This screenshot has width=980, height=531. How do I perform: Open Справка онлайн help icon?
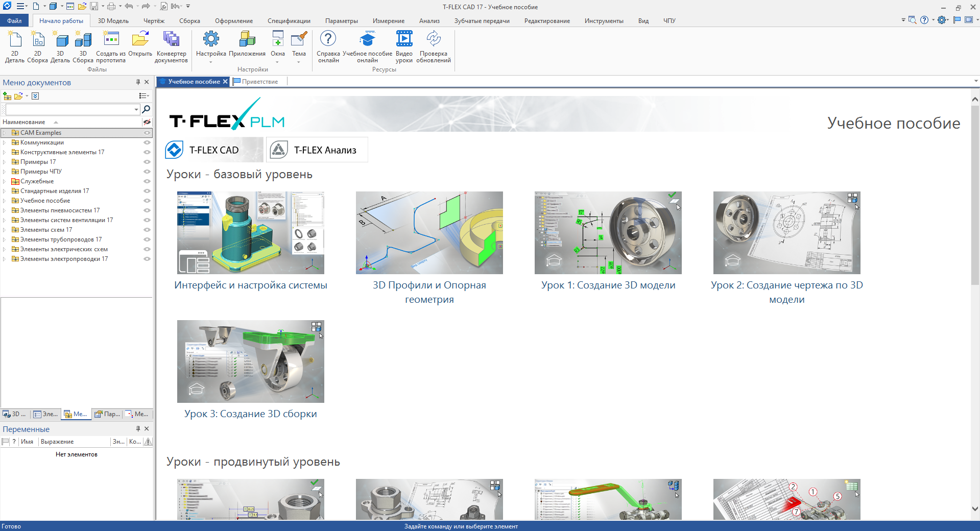[x=328, y=46]
